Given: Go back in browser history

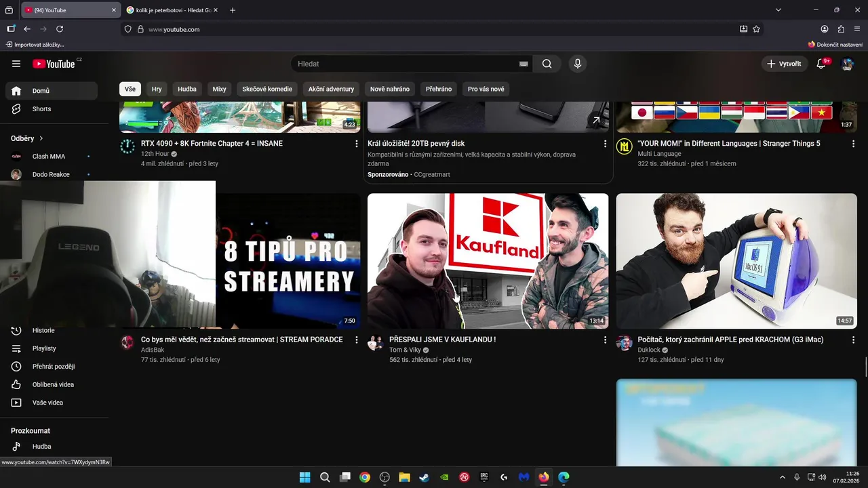Looking at the screenshot, I should tap(27, 29).
